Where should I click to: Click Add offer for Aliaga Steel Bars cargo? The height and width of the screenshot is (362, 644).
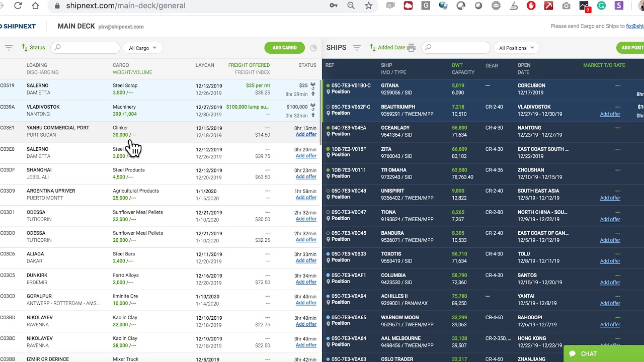306,261
